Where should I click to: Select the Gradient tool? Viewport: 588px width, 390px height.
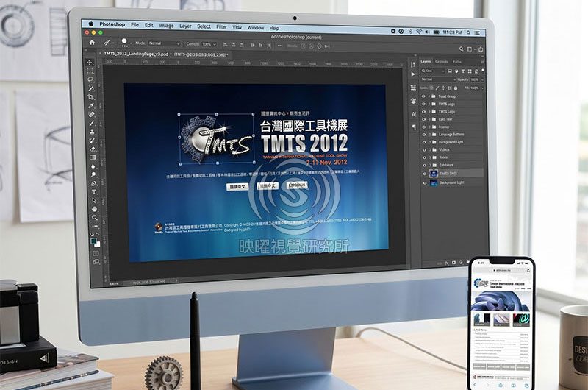93,157
